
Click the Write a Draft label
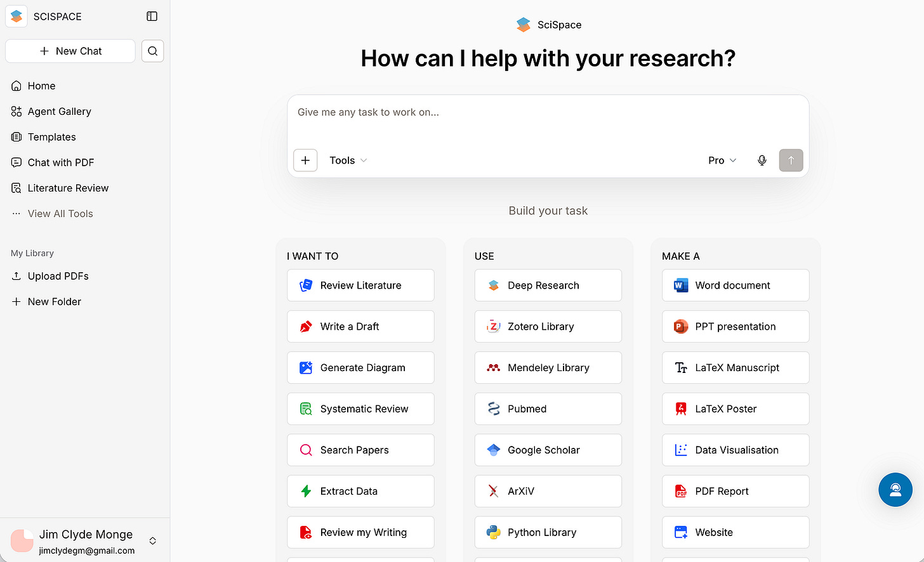coord(350,327)
